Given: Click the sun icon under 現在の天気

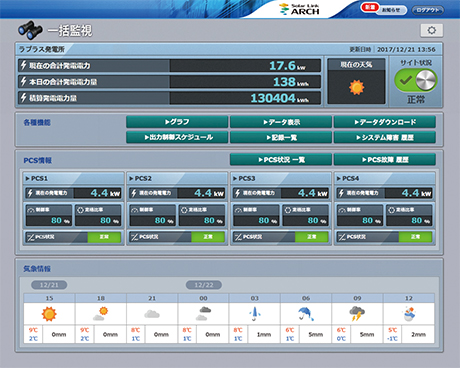Looking at the screenshot, I should [x=356, y=88].
